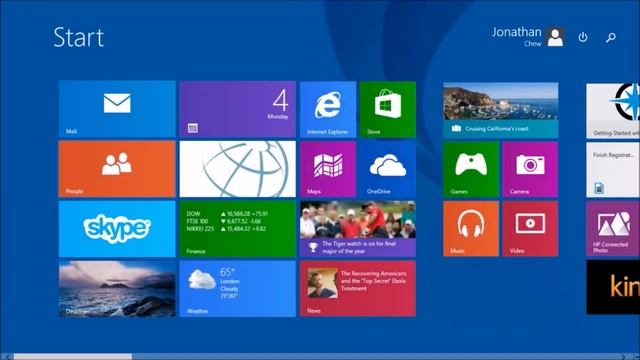
Task: Open the OneDrive tile
Action: (388, 169)
